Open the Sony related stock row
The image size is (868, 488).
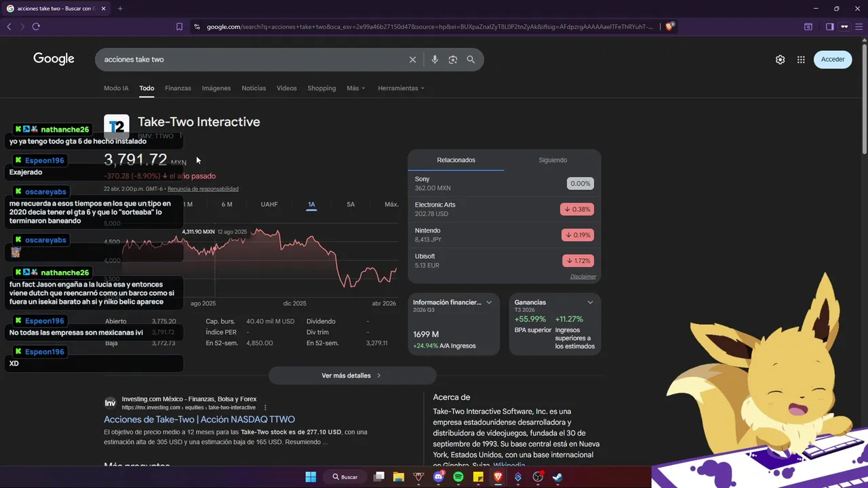coord(504,184)
